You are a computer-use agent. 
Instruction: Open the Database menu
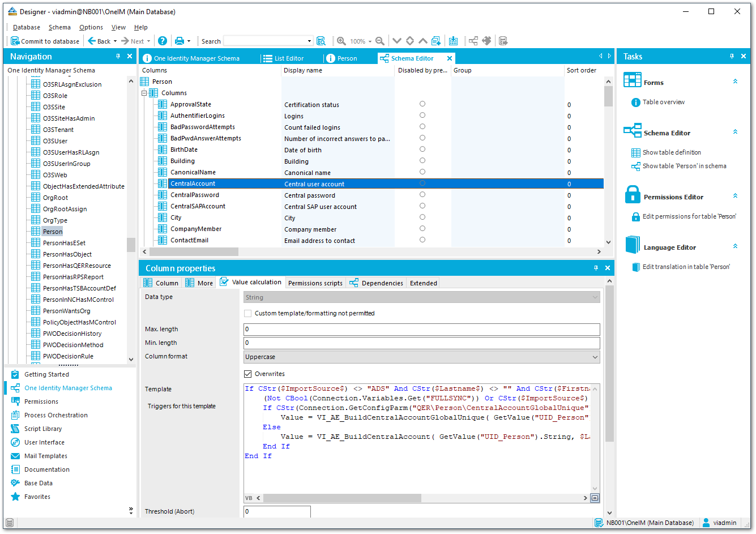tap(27, 27)
